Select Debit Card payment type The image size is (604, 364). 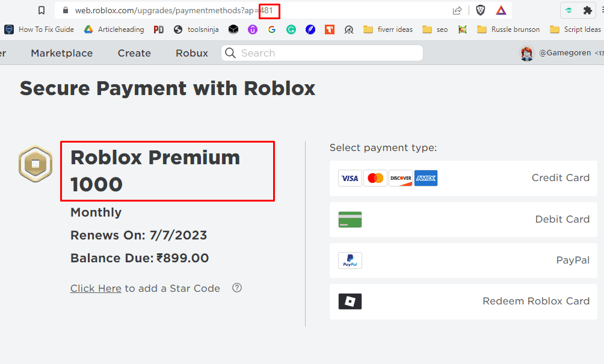point(463,220)
